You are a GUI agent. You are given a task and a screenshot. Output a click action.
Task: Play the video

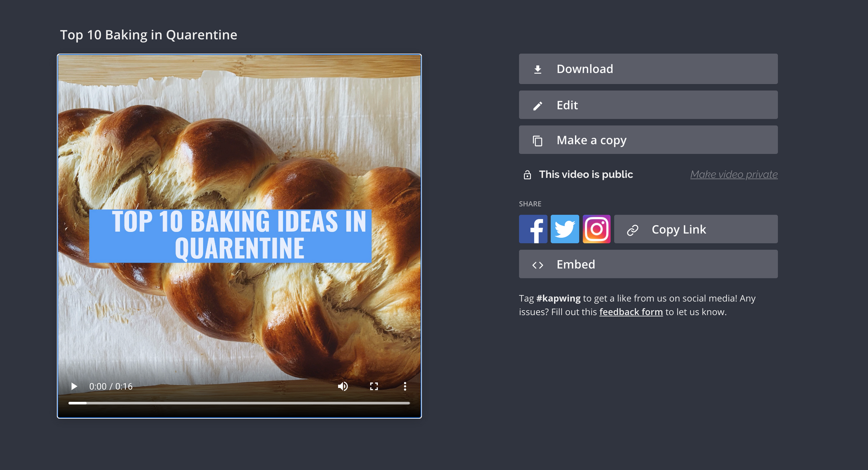click(74, 386)
